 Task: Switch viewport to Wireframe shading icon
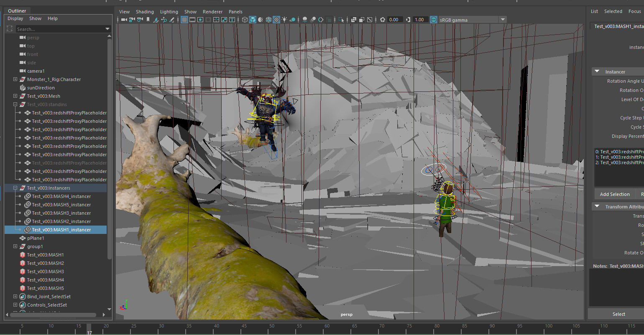(245, 20)
